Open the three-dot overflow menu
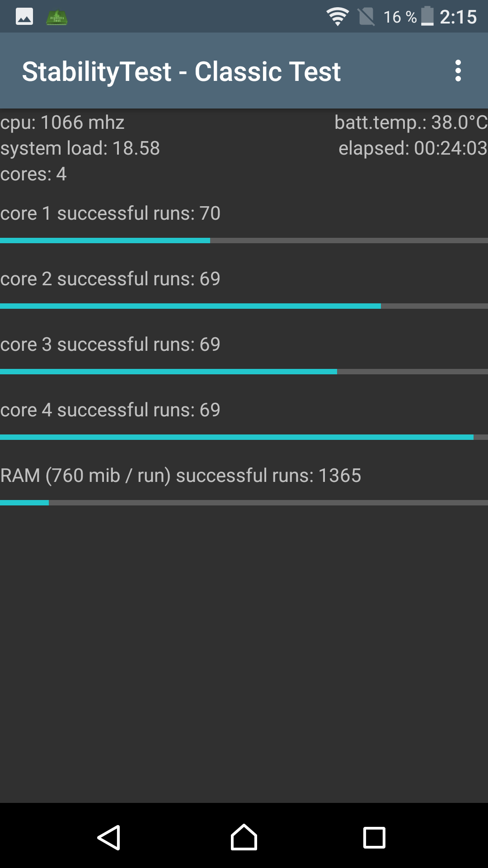Screen dimensions: 488x868 point(458,71)
